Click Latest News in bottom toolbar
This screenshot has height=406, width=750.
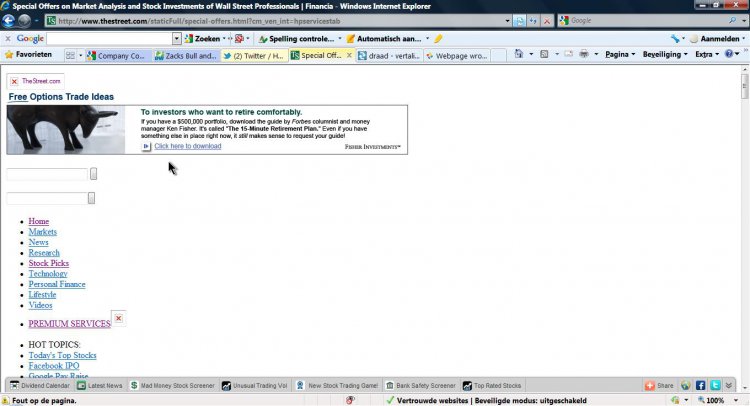click(99, 385)
